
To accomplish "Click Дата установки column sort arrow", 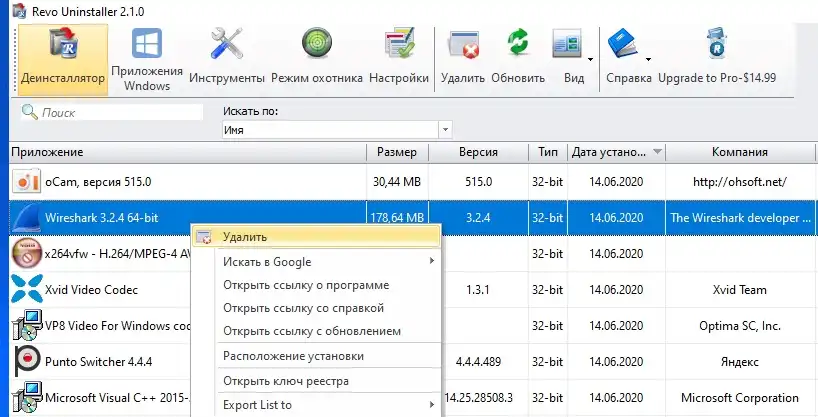I will (x=657, y=152).
